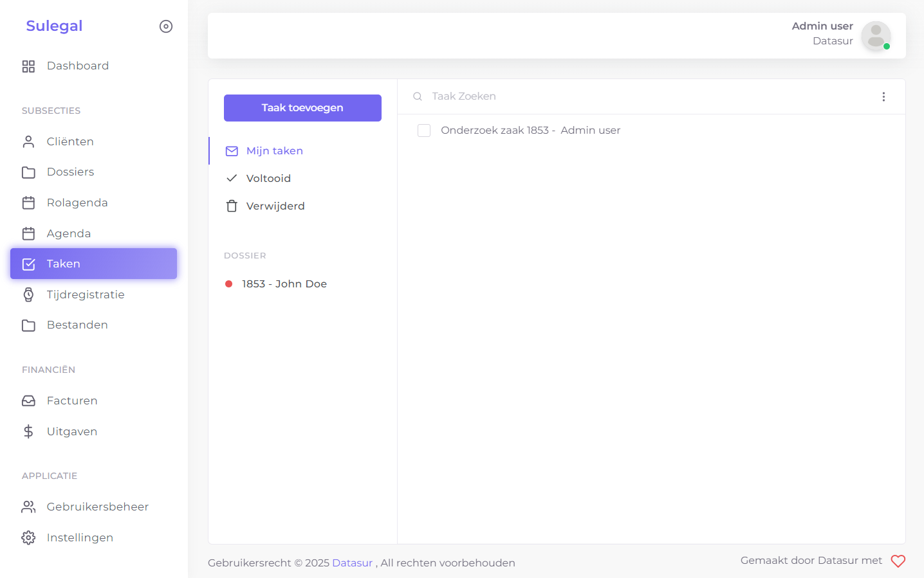Screen dimensions: 924x578
Task: Open the Admin user avatar menu
Action: point(875,35)
